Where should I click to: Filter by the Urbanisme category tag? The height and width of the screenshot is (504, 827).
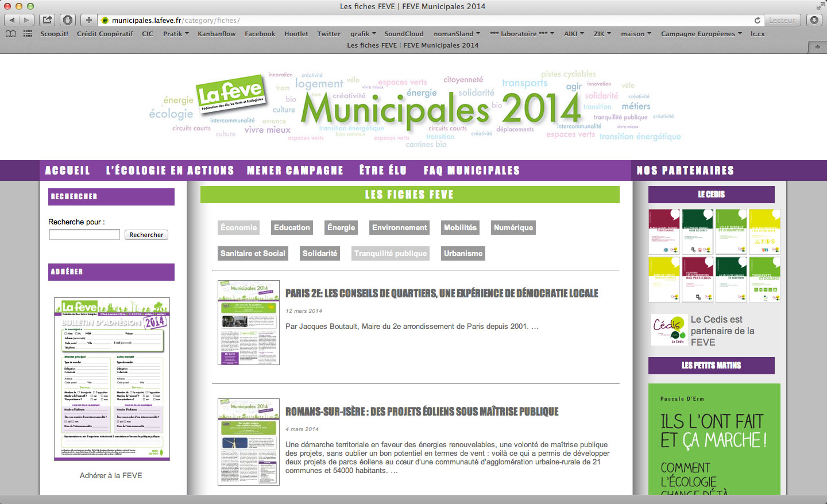pyautogui.click(x=463, y=254)
